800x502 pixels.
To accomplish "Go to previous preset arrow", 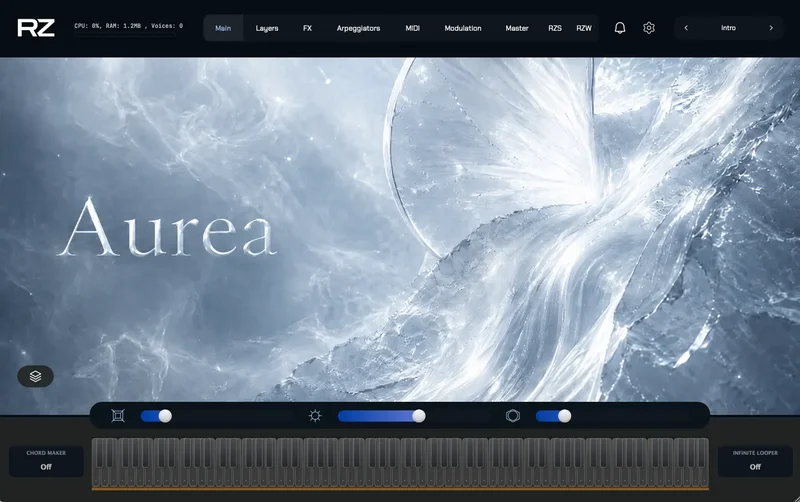I will coord(686,28).
